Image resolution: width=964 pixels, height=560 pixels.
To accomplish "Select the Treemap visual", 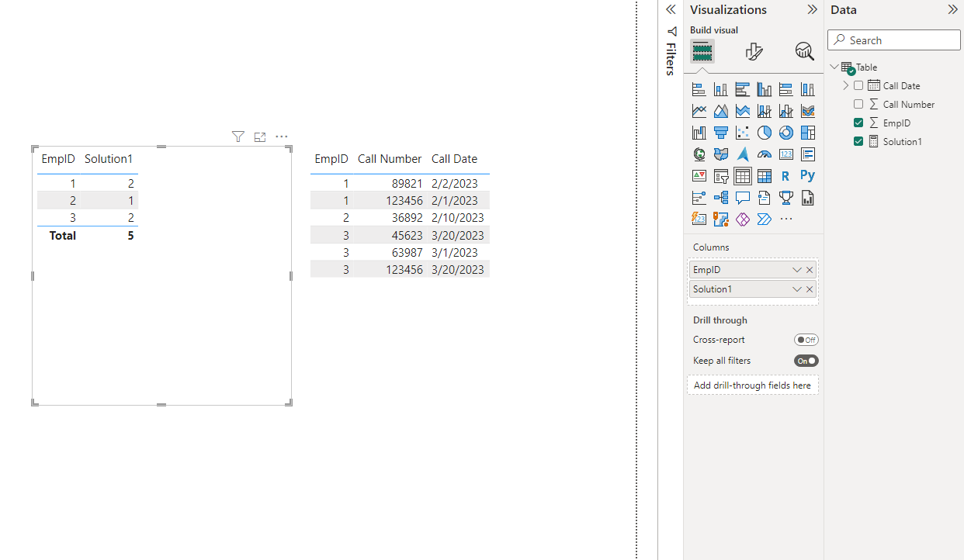I will point(807,133).
